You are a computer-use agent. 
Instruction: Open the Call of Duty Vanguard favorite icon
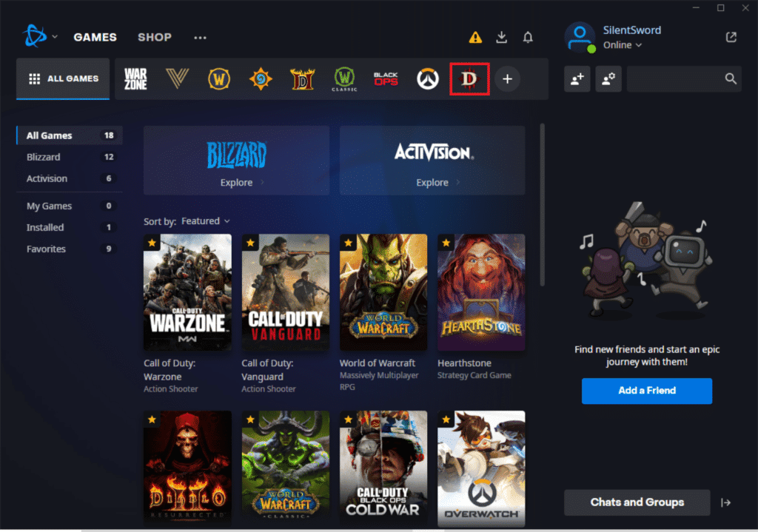point(177,78)
